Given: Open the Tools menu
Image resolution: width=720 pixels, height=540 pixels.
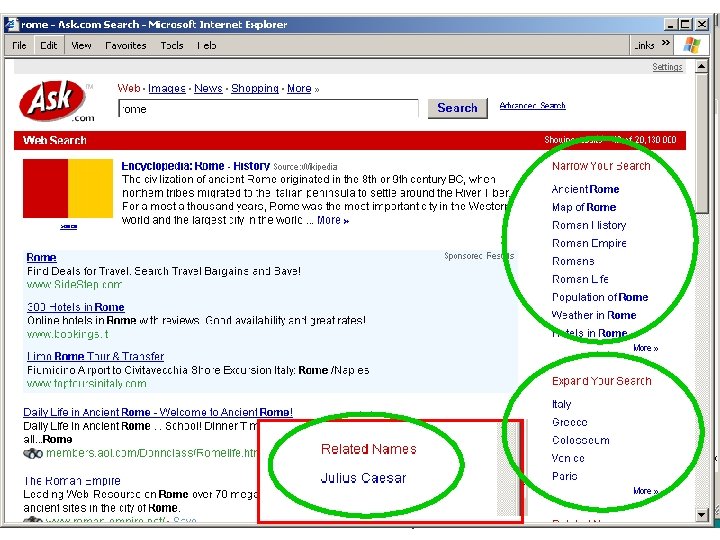Looking at the screenshot, I should pyautogui.click(x=172, y=45).
